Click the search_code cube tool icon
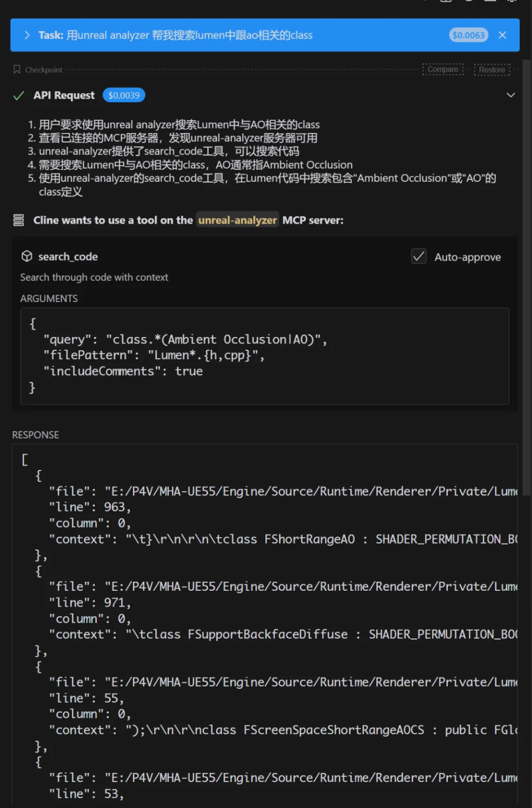Viewport: 532px width, 808px height. (x=27, y=256)
